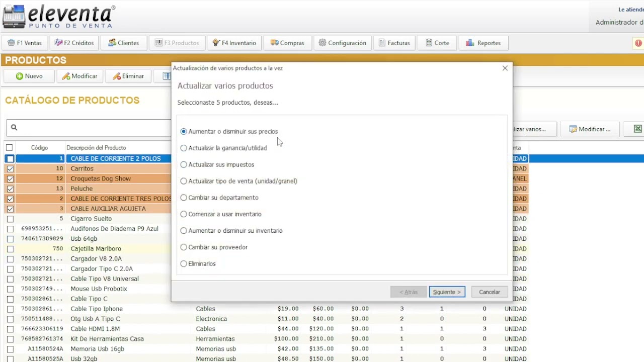Select the Kit De Herramientas Casa row
Viewport: 644px width, 362px height.
coord(267,339)
